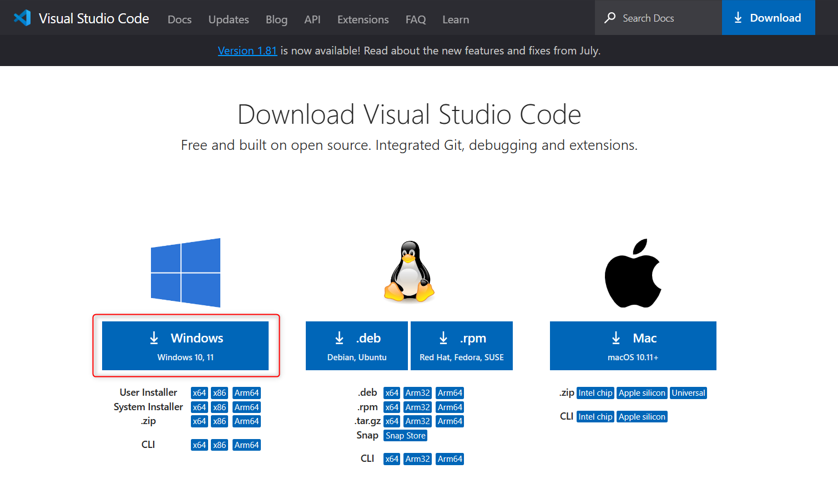Open the Extensions navigation link
The height and width of the screenshot is (504, 838).
point(363,19)
